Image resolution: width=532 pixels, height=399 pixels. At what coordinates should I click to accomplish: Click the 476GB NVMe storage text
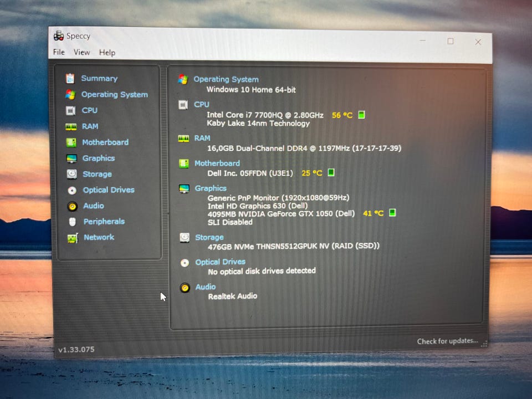pyautogui.click(x=294, y=246)
